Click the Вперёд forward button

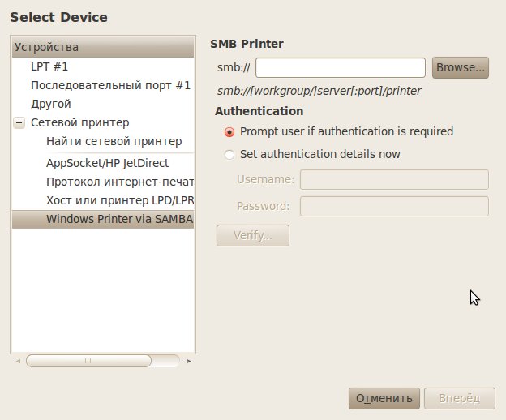point(460,398)
